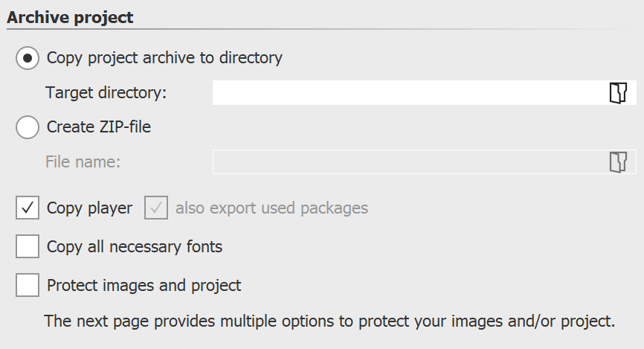Viewport: 644px width, 349px height.
Task: Click the "Target directory:" label
Action: (x=106, y=93)
